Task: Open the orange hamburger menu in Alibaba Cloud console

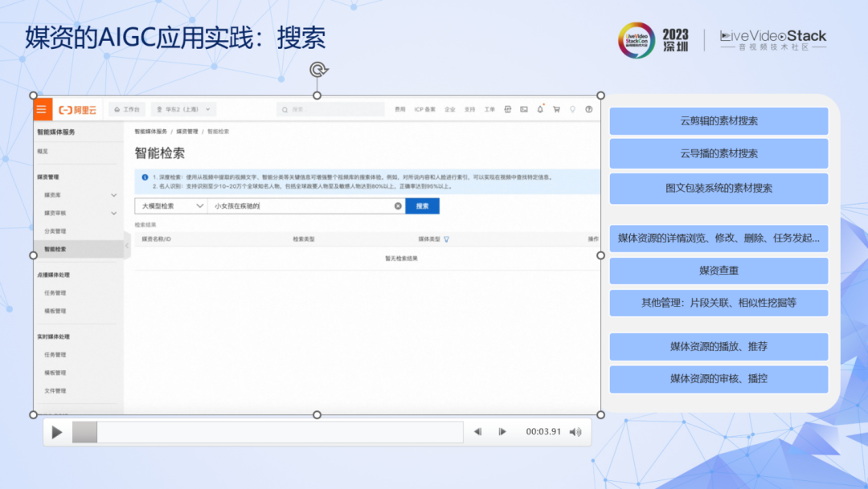Action: 42,109
